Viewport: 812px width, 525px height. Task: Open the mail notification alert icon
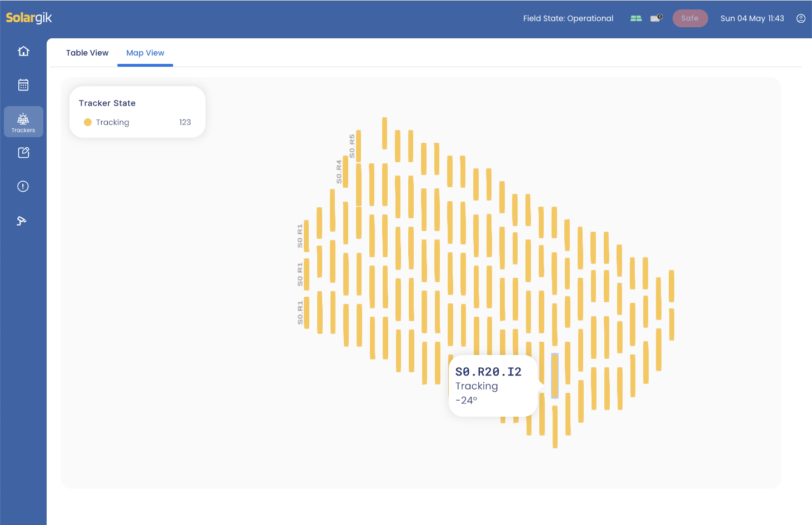(x=656, y=18)
